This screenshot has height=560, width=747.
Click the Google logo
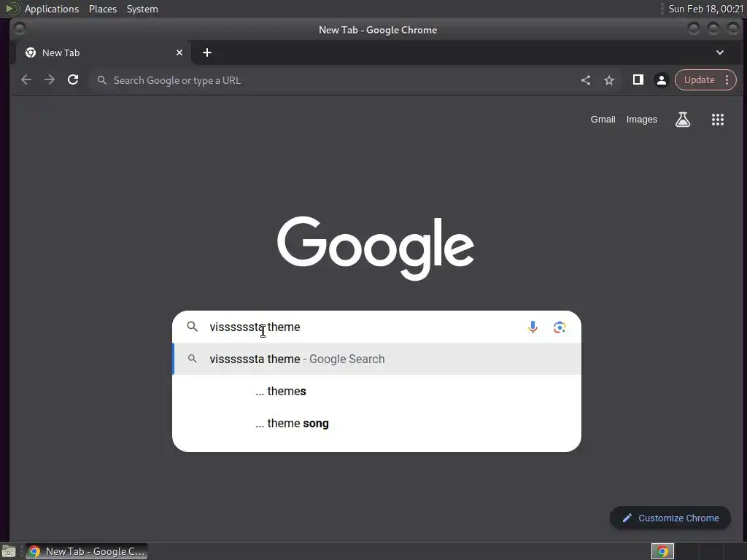[x=376, y=248]
